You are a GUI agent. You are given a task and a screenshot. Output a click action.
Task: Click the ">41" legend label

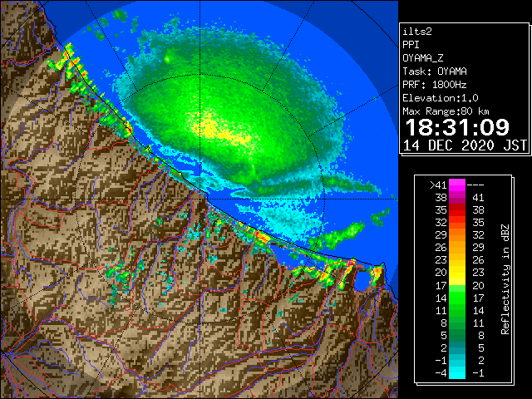(x=438, y=185)
